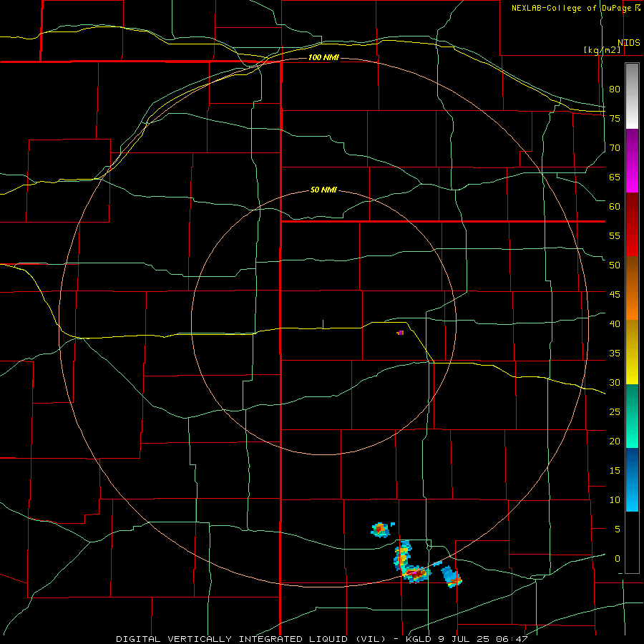Click the legend value 65
Screen dimensions: 644x644
615,177
